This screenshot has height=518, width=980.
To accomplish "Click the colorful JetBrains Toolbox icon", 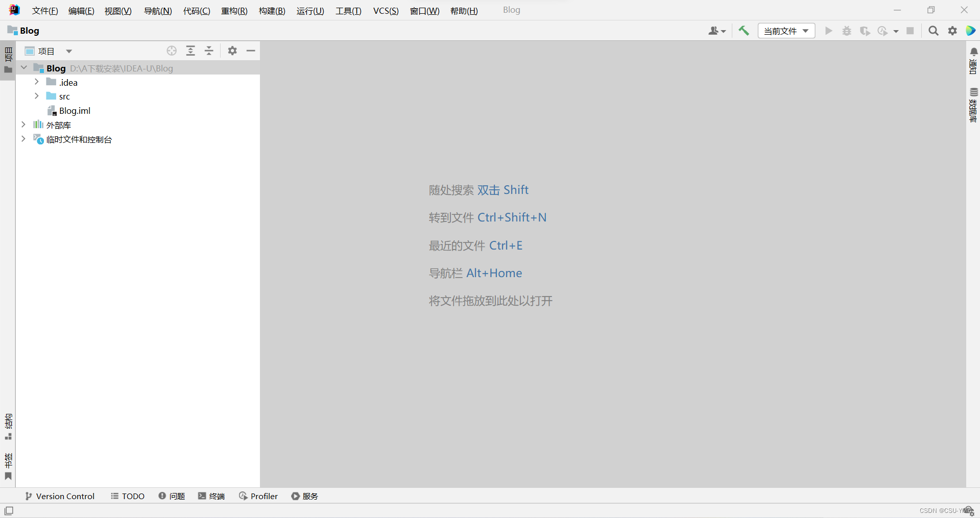I will click(971, 31).
